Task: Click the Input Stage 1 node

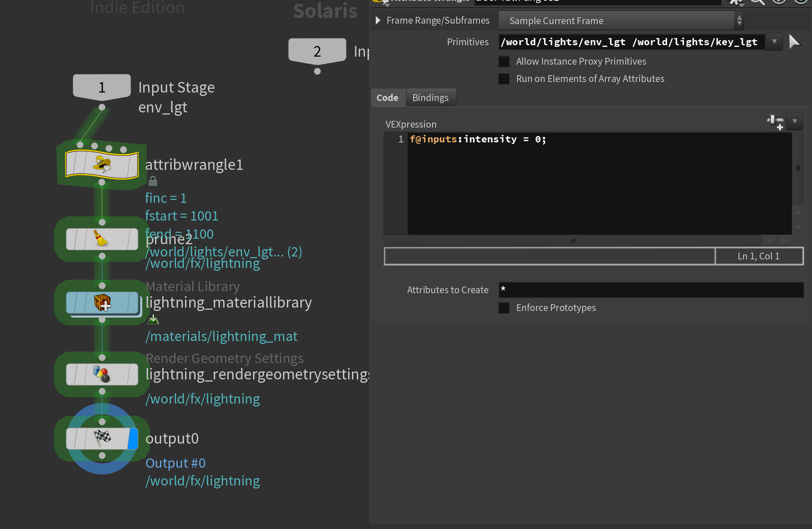Action: tap(102, 87)
